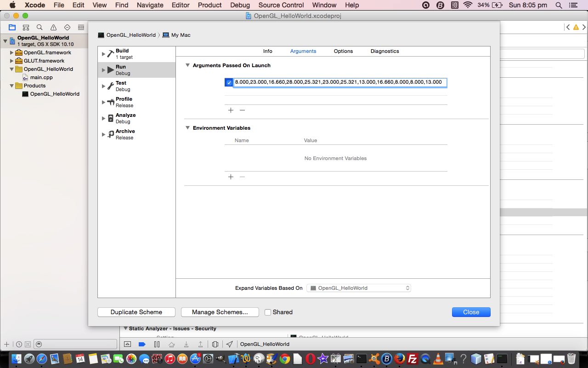Switch to the Info tab
Screen dimensions: 588x368
(268, 51)
